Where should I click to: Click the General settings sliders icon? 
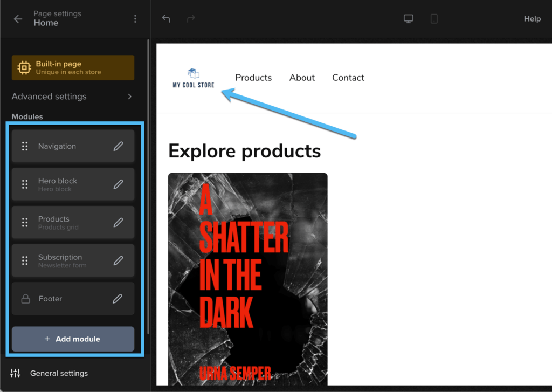(x=16, y=373)
